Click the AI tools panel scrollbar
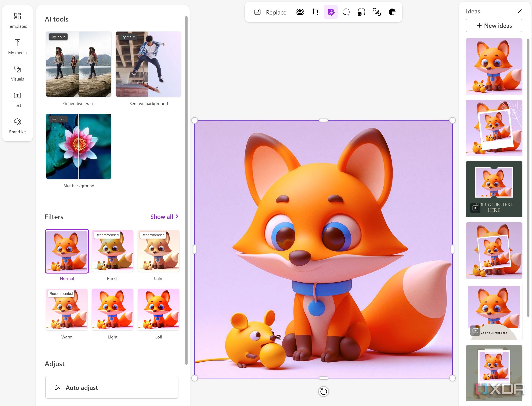 tap(186, 190)
